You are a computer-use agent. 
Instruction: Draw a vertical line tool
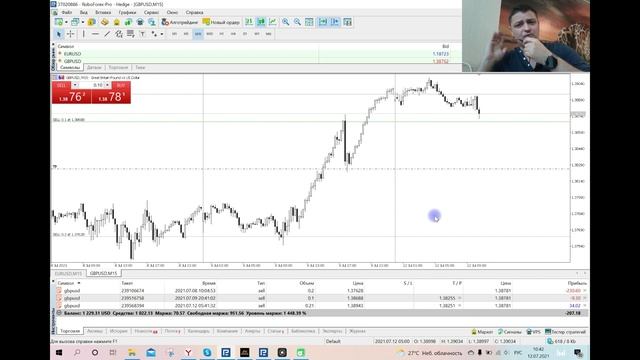pyautogui.click(x=84, y=34)
